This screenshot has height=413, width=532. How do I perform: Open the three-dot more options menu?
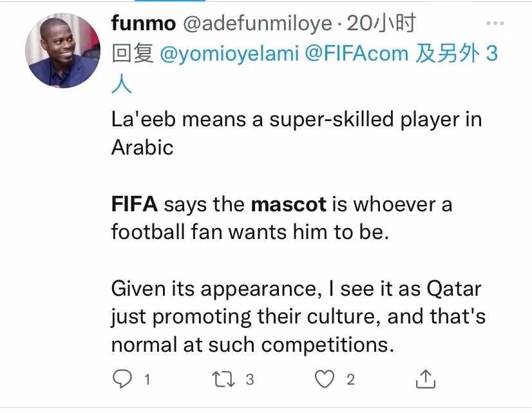pos(495,23)
